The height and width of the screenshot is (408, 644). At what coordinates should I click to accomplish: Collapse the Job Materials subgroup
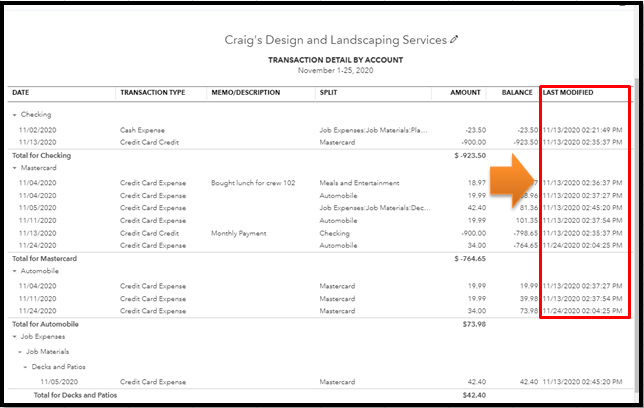[20, 352]
